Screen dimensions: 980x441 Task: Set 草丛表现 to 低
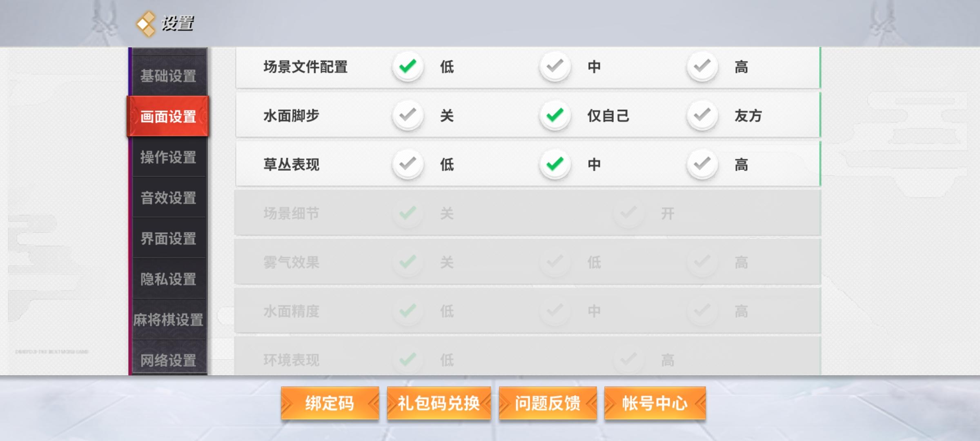pos(408,165)
